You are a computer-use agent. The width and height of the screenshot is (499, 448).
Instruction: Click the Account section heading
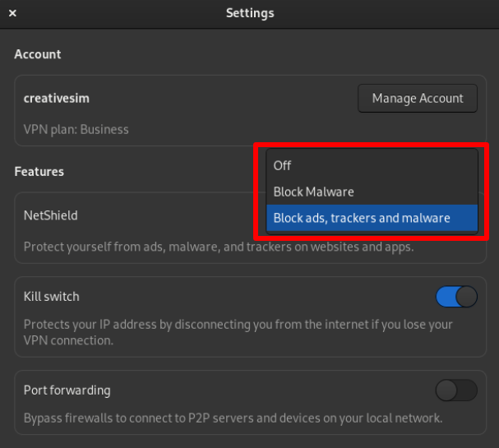click(x=38, y=54)
